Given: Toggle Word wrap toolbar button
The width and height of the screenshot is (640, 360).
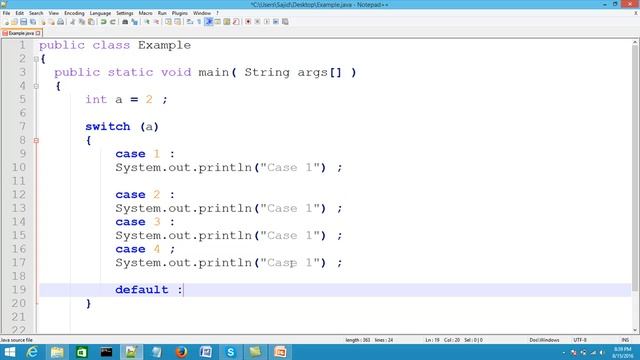Looking at the screenshot, I should pyautogui.click(x=190, y=22).
